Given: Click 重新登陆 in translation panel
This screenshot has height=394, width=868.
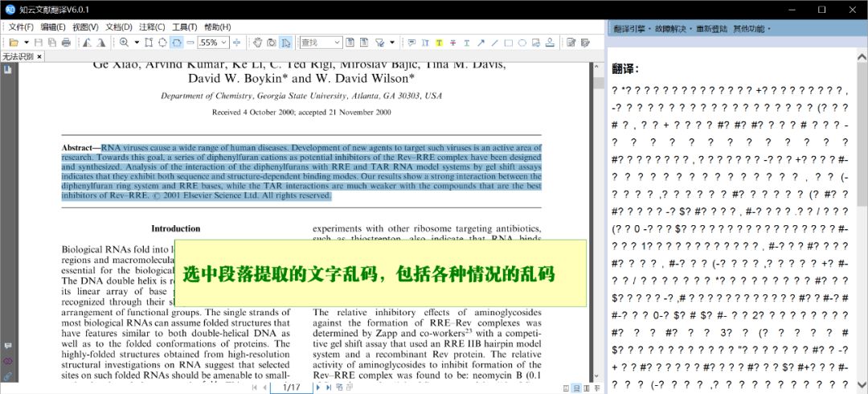Looking at the screenshot, I should pyautogui.click(x=712, y=28).
